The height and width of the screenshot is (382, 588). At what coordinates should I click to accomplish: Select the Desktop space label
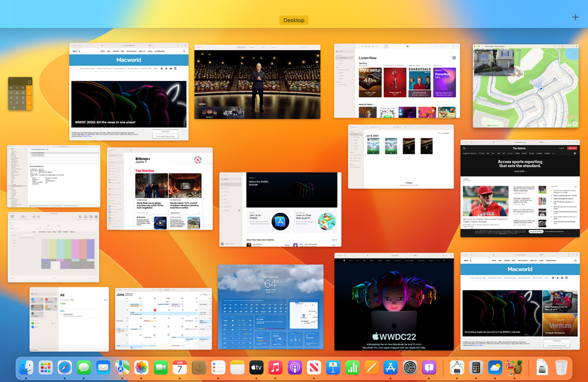click(294, 20)
